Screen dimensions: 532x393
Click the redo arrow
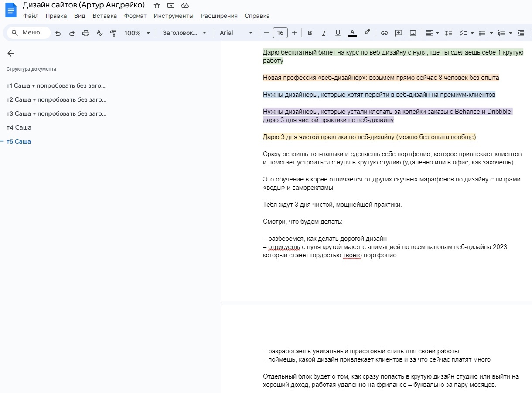click(x=72, y=33)
